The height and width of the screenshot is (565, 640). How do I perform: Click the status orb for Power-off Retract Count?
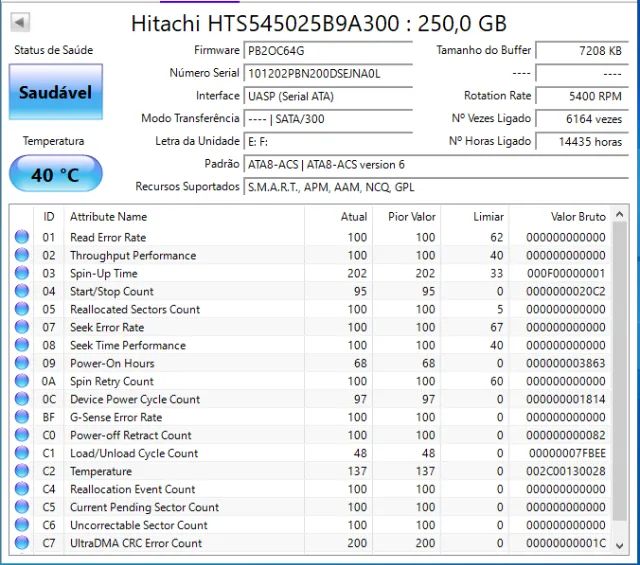coord(22,434)
